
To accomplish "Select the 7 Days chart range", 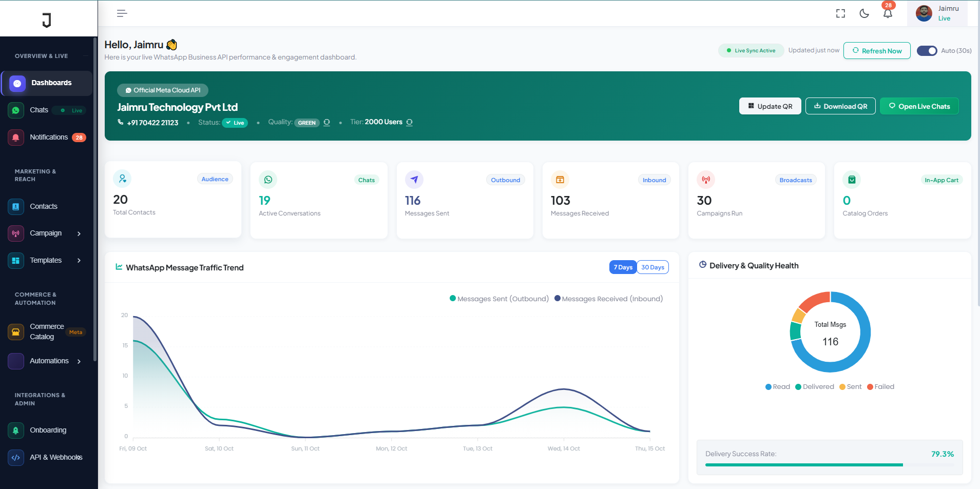I will click(623, 267).
